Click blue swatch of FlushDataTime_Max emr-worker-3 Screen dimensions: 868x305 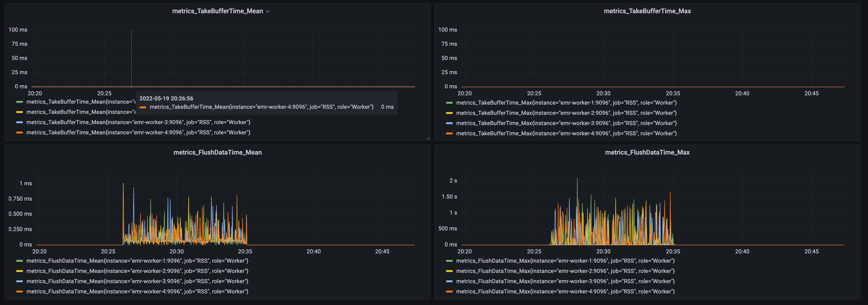[449, 282]
